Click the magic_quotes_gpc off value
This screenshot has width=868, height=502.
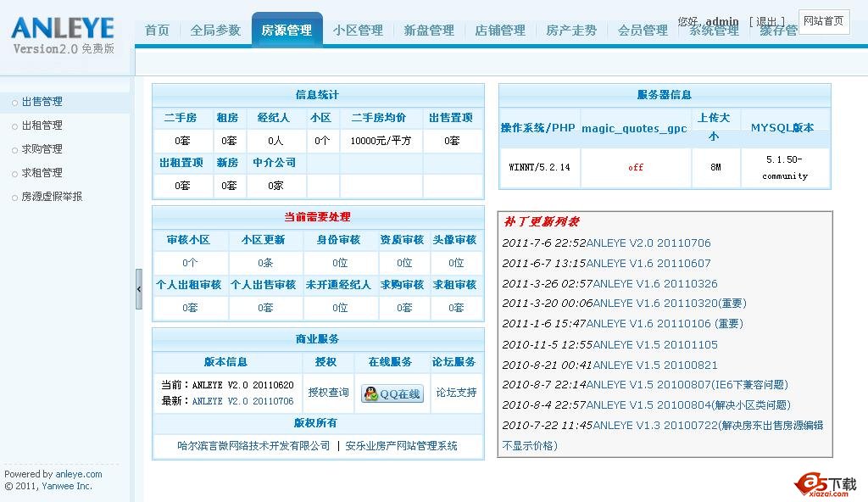point(636,167)
